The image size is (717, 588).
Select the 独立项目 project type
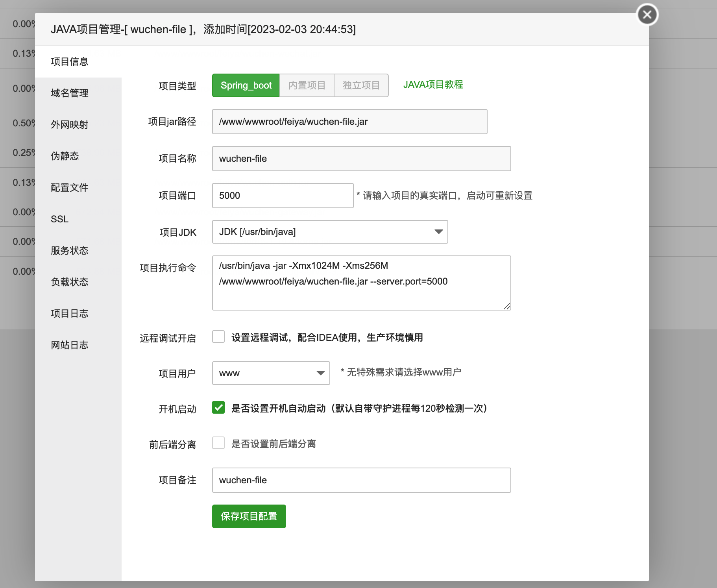coord(361,85)
